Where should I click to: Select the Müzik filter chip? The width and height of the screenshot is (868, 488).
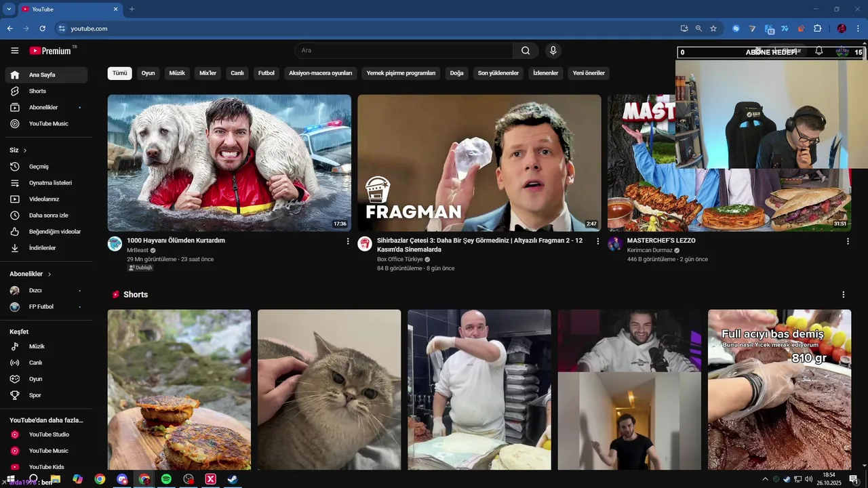[177, 73]
